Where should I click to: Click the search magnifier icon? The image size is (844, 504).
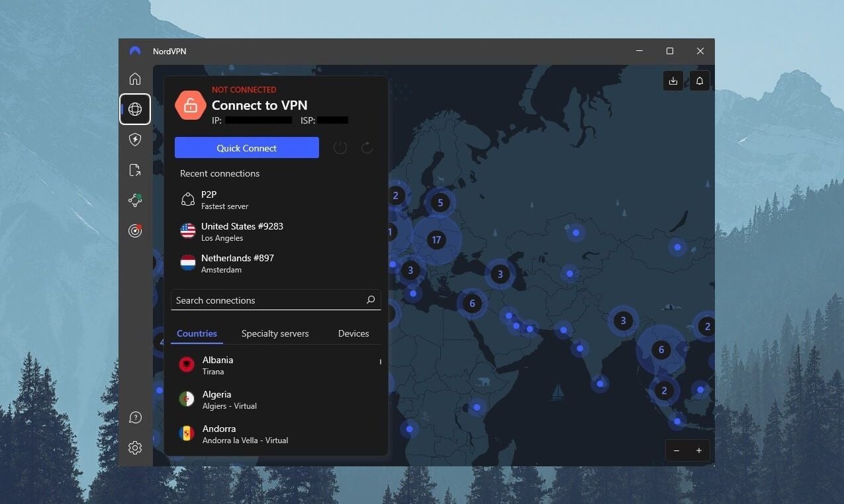click(x=371, y=300)
